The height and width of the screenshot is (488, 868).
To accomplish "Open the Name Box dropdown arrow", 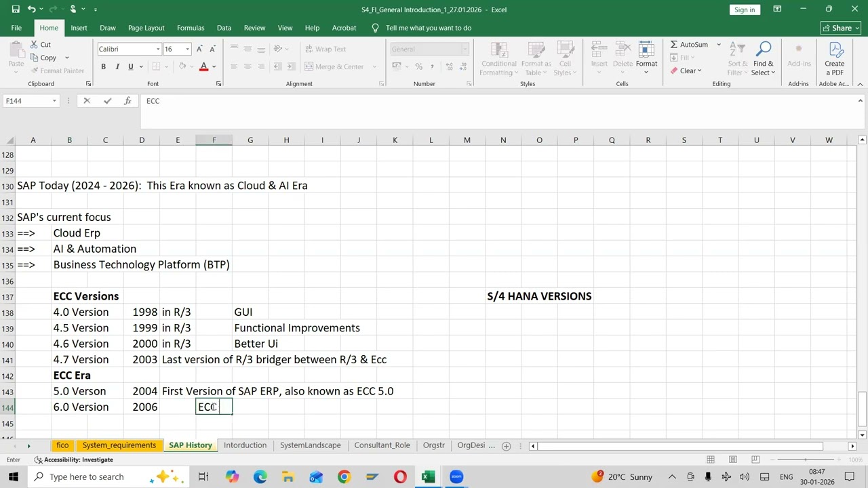I will click(x=54, y=101).
